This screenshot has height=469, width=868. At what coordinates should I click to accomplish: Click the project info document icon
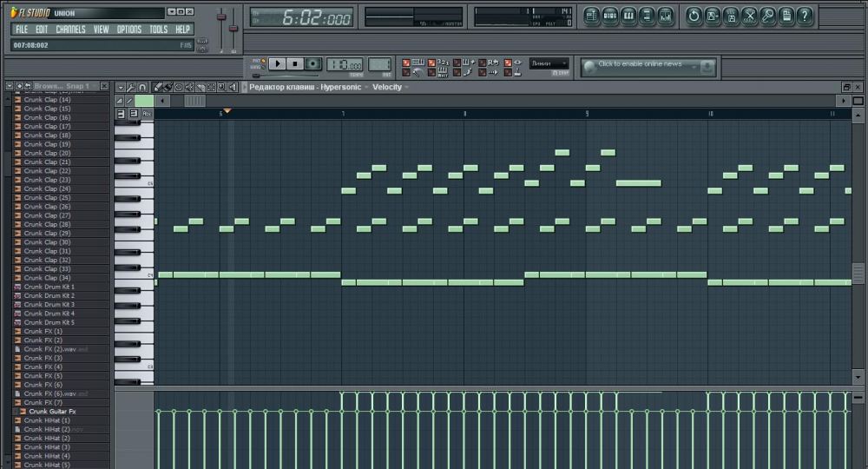point(786,16)
